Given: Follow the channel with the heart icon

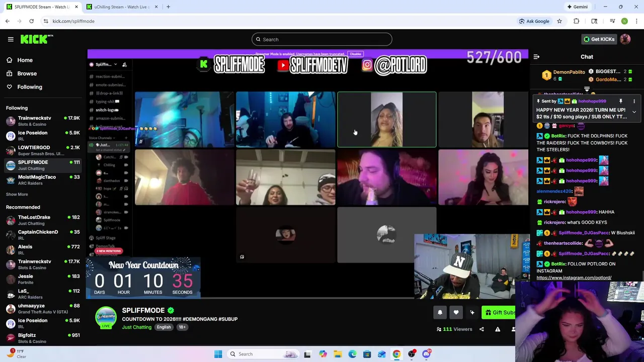Looking at the screenshot, I should (x=456, y=313).
